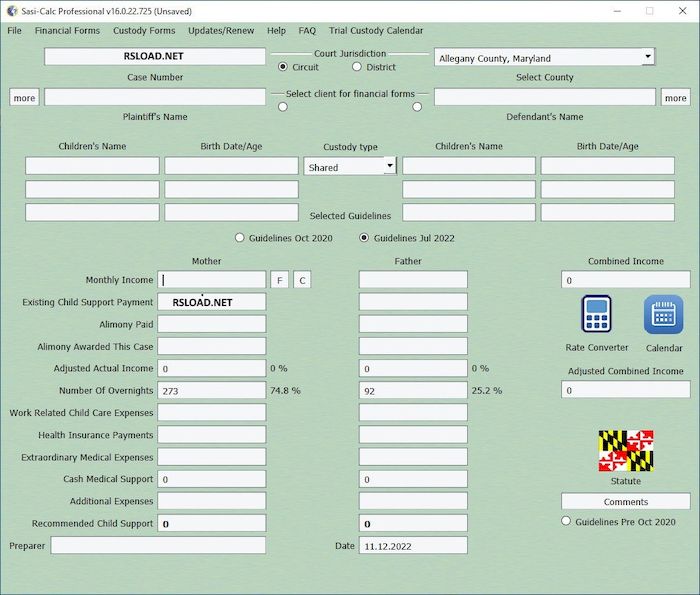The width and height of the screenshot is (700, 595).
Task: Click Mother's Alimony Awarded This Case field
Action: tap(212, 346)
